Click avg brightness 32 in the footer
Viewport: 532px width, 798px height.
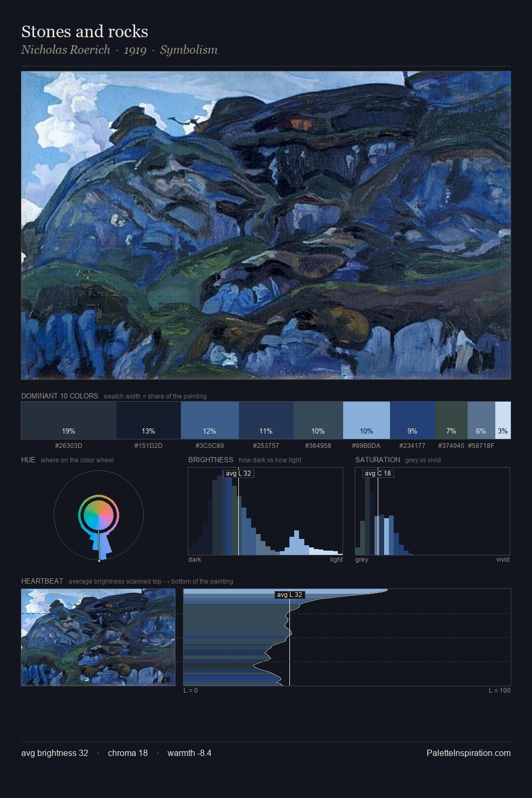(55, 753)
